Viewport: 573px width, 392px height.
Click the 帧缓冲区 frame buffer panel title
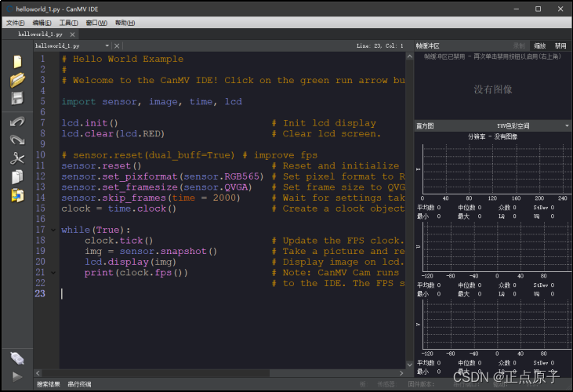427,45
